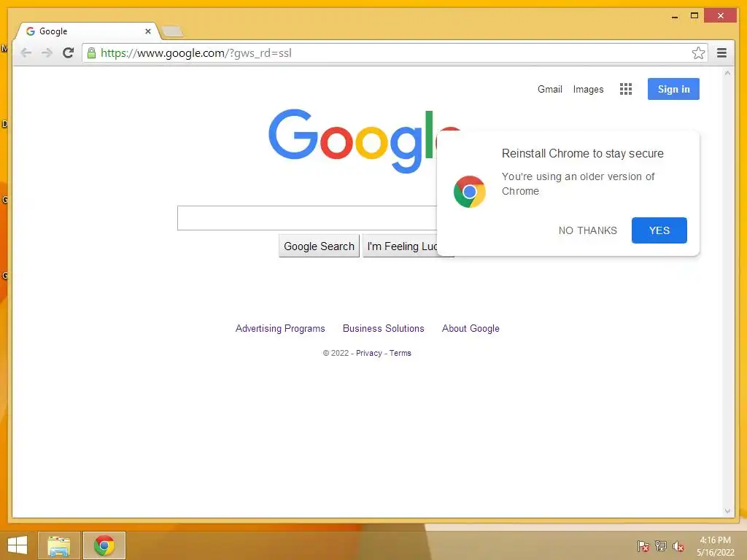The height and width of the screenshot is (560, 747).
Task: Open the Privacy link
Action: (368, 353)
